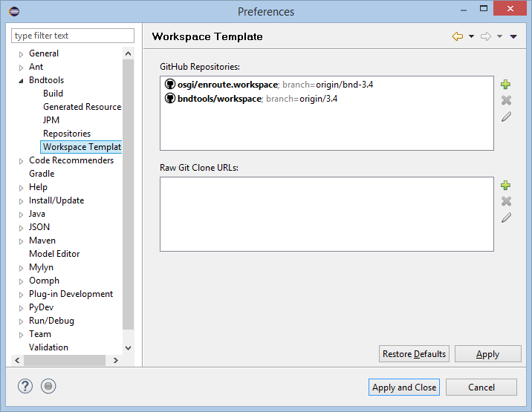Click tree horizontal scroll left arrow
The height and width of the screenshot is (412, 532).
coord(17,360)
